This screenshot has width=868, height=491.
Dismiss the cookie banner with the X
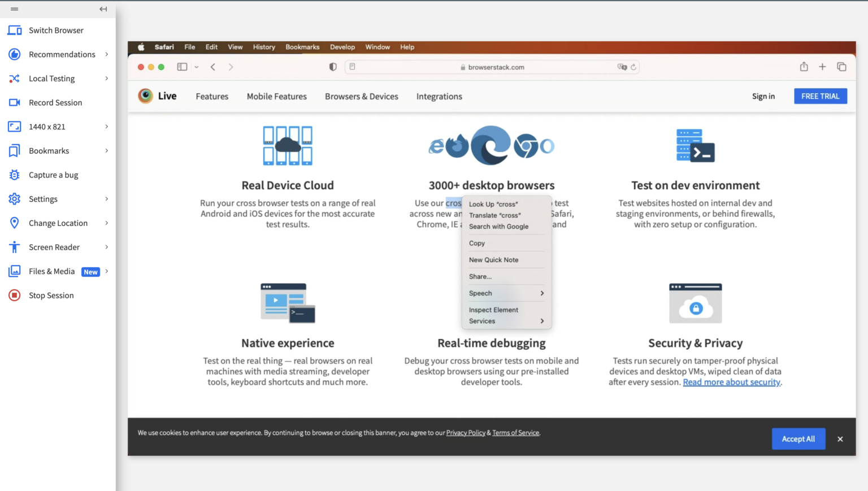coord(840,439)
